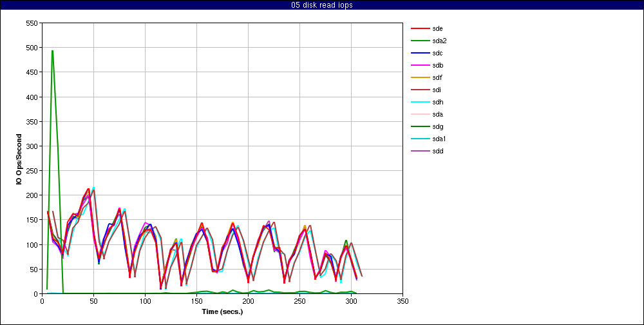Select the sdi legend label
The height and width of the screenshot is (325, 644).
(437, 90)
